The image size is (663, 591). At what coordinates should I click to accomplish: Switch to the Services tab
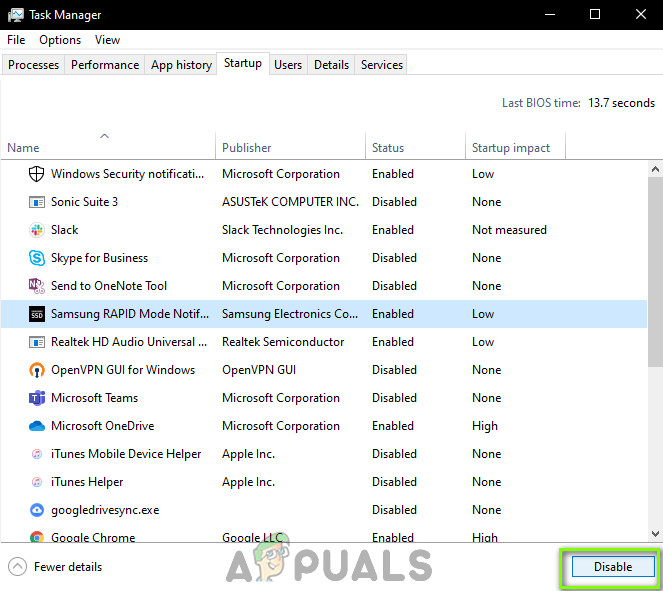382,65
